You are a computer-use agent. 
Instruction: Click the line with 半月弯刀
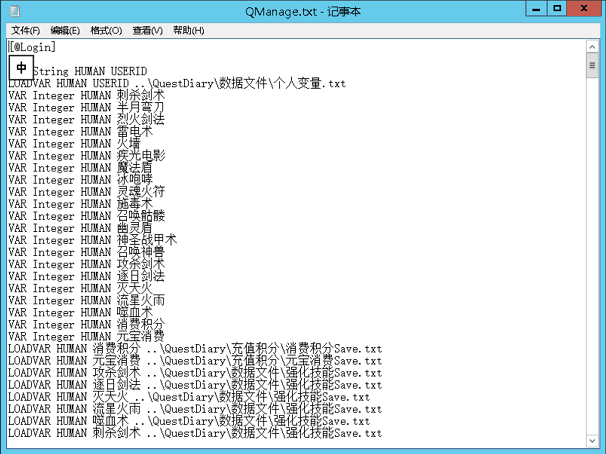pyautogui.click(x=87, y=107)
